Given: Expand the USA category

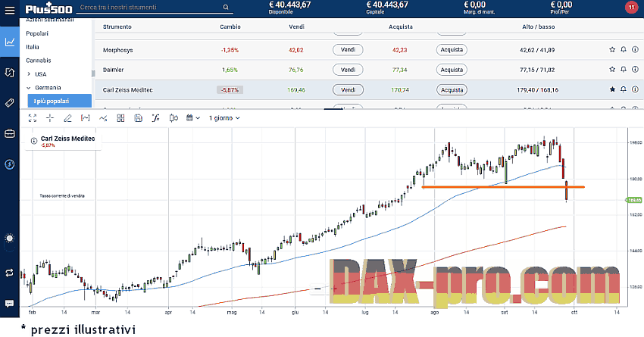Looking at the screenshot, I should tap(29, 74).
